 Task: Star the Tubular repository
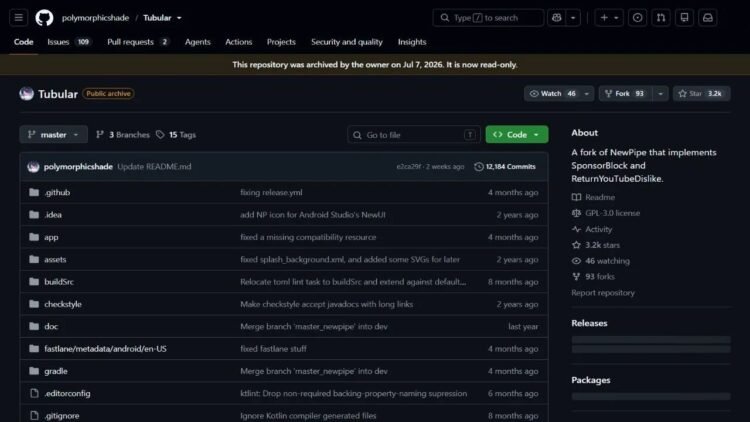tap(701, 94)
